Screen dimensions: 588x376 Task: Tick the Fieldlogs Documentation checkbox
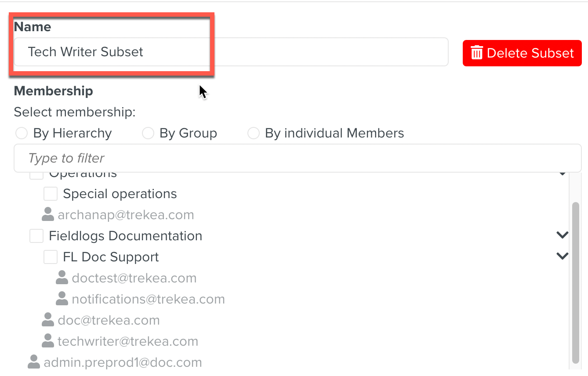36,236
